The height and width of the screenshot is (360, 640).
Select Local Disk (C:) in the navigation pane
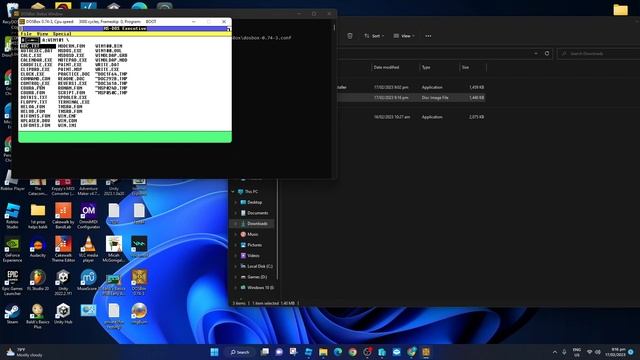click(x=259, y=266)
